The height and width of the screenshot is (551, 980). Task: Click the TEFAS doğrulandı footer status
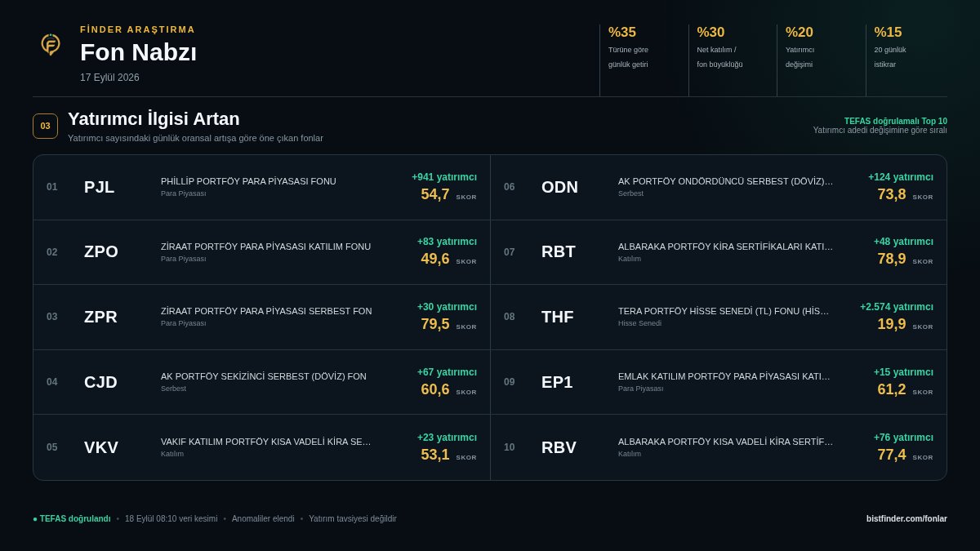[72, 518]
